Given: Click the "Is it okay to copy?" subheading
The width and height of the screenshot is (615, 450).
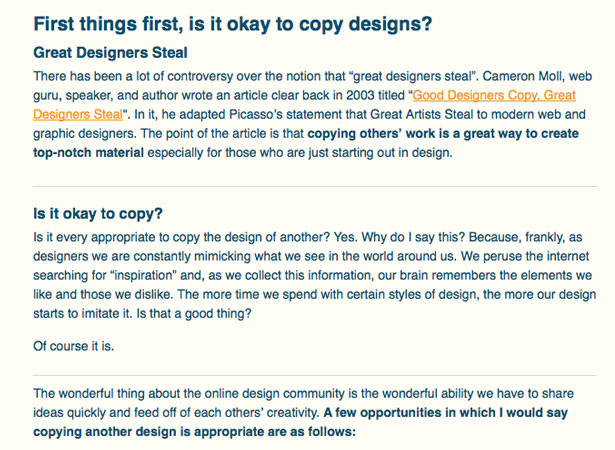Looking at the screenshot, I should click(98, 214).
